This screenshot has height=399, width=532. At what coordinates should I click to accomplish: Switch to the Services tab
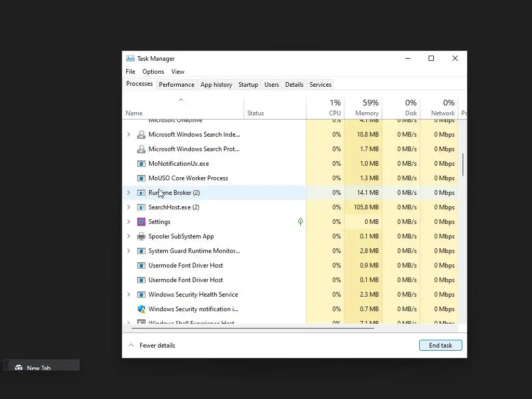320,85
